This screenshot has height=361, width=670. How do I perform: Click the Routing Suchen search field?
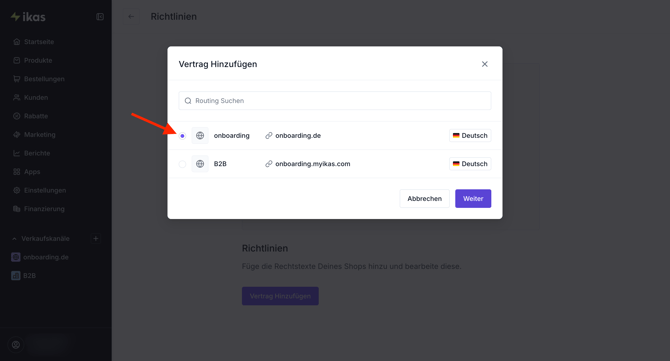click(335, 101)
